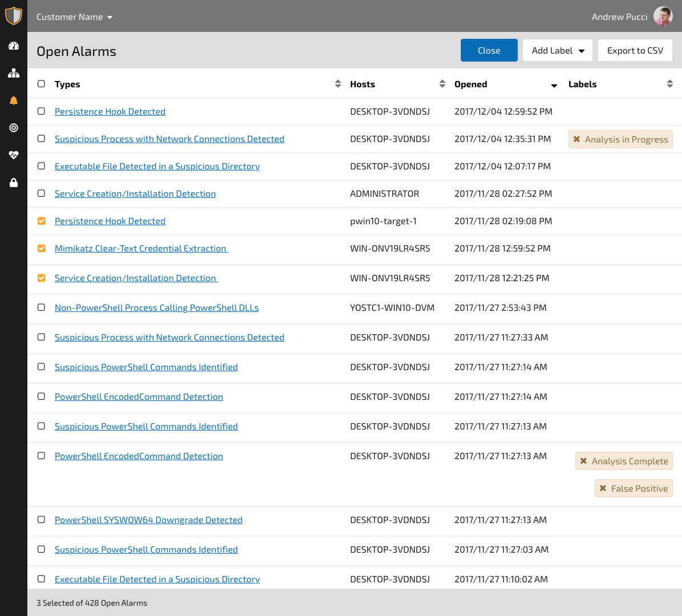682x616 pixels.
Task: Check the Non-PowerShell Process Calling DLLs row
Action: tap(41, 307)
